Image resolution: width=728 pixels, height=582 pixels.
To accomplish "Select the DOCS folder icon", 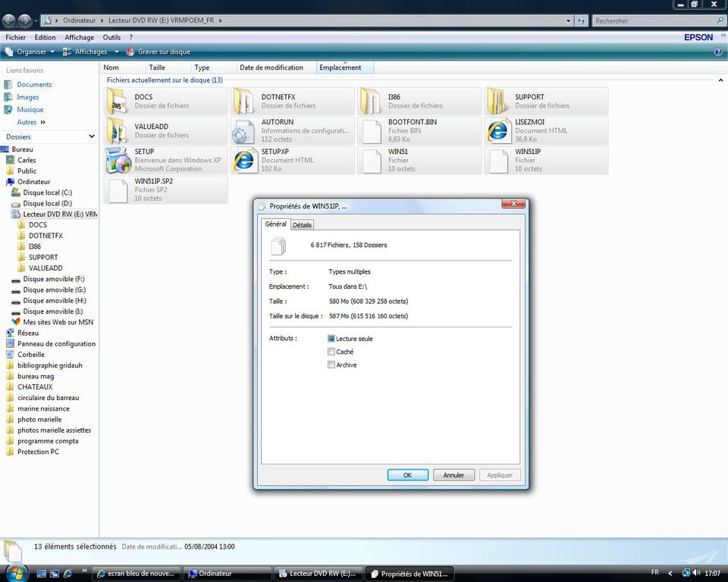I will [x=118, y=101].
